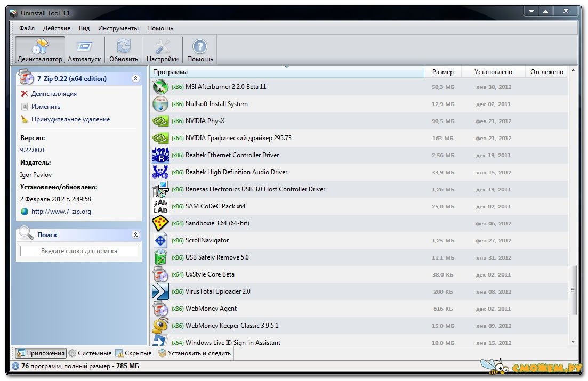Screen dimensions: 588x381
Task: Open the Автозапуск toolbar section
Action: click(84, 50)
